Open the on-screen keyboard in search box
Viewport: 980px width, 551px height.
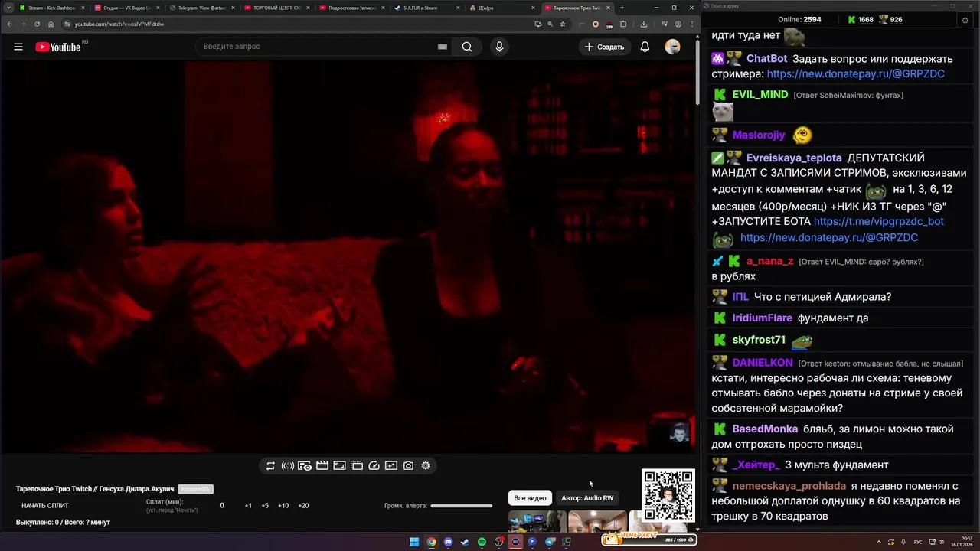coord(443,47)
